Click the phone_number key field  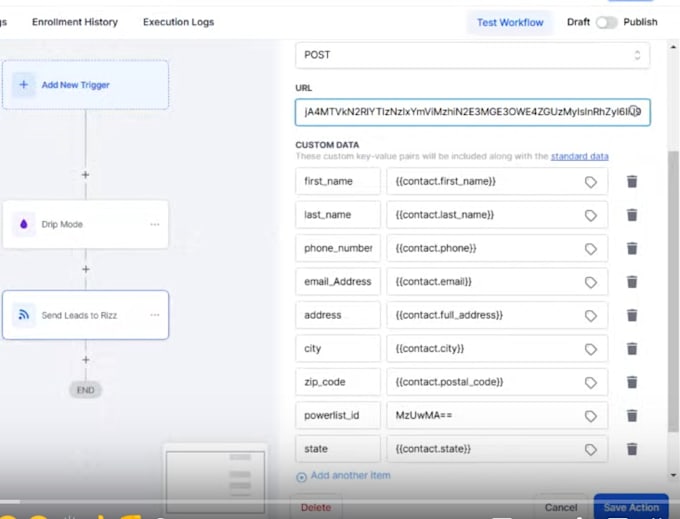coord(338,248)
